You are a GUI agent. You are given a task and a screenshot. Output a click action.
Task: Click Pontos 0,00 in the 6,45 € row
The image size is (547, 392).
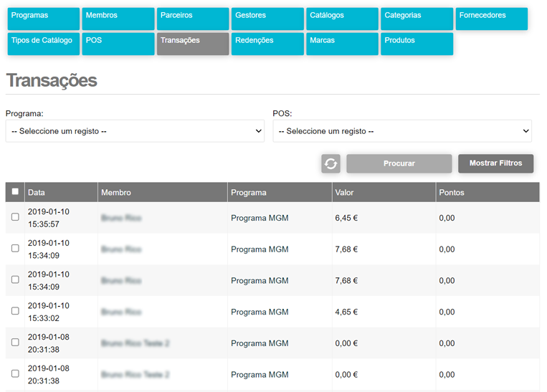click(x=447, y=218)
